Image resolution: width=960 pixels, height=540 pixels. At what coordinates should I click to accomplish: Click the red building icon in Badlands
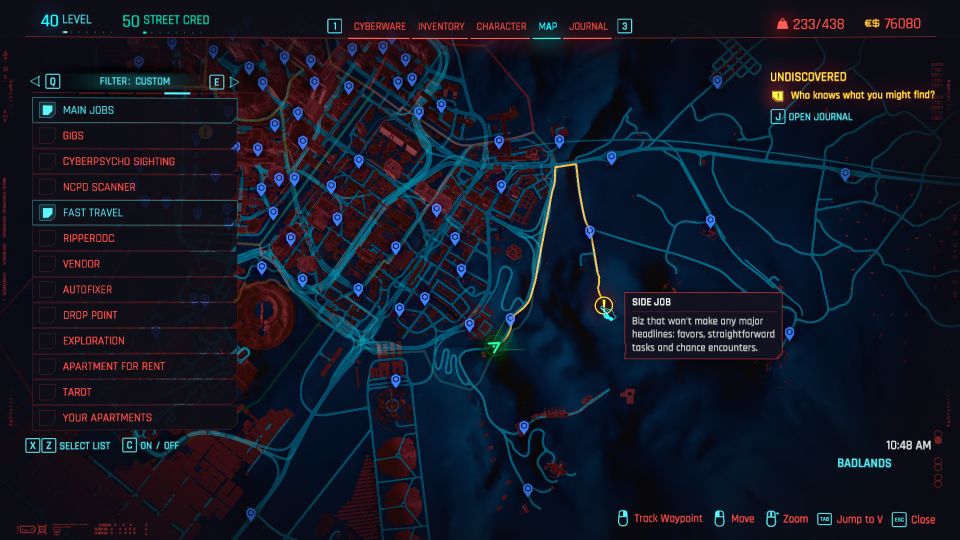point(628,396)
